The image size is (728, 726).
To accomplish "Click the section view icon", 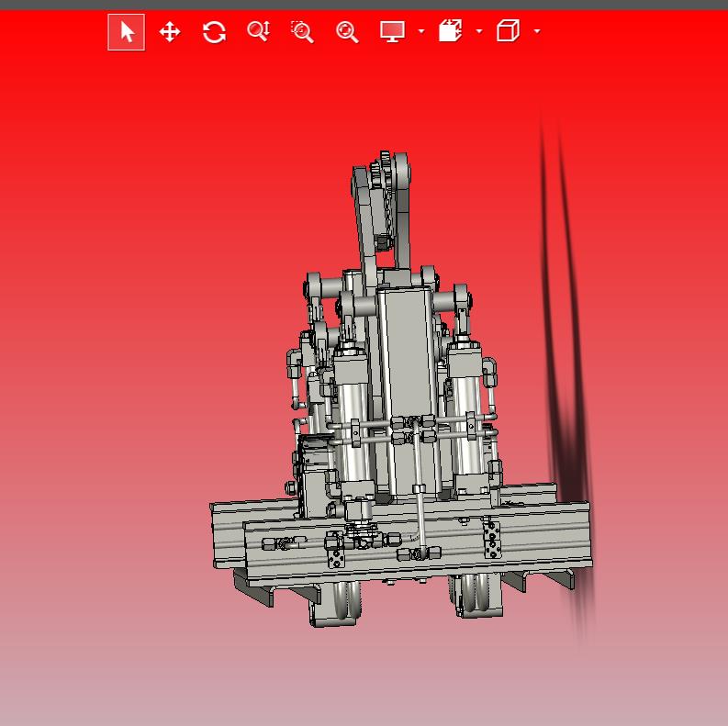I will 450,31.
